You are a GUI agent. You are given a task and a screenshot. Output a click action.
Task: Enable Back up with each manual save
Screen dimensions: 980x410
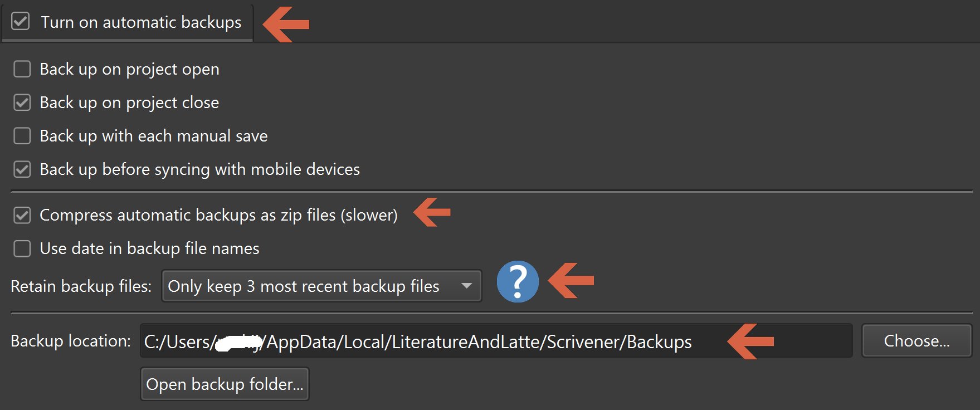click(x=22, y=136)
